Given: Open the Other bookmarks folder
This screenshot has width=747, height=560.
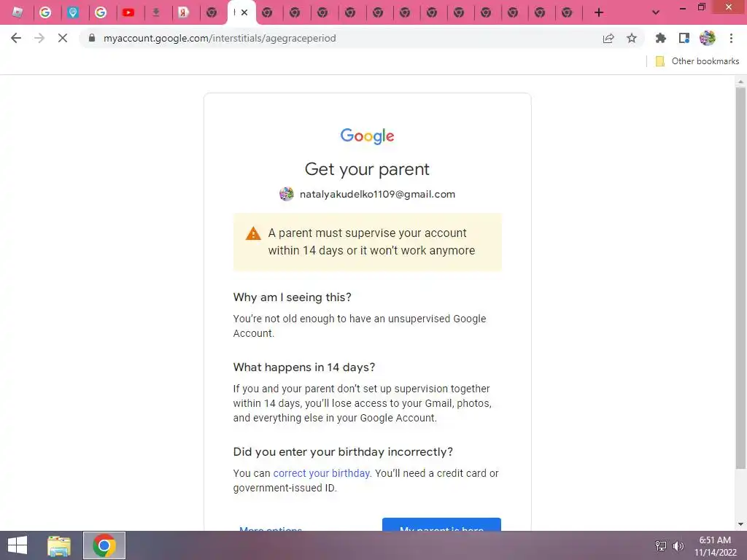Looking at the screenshot, I should (x=697, y=61).
